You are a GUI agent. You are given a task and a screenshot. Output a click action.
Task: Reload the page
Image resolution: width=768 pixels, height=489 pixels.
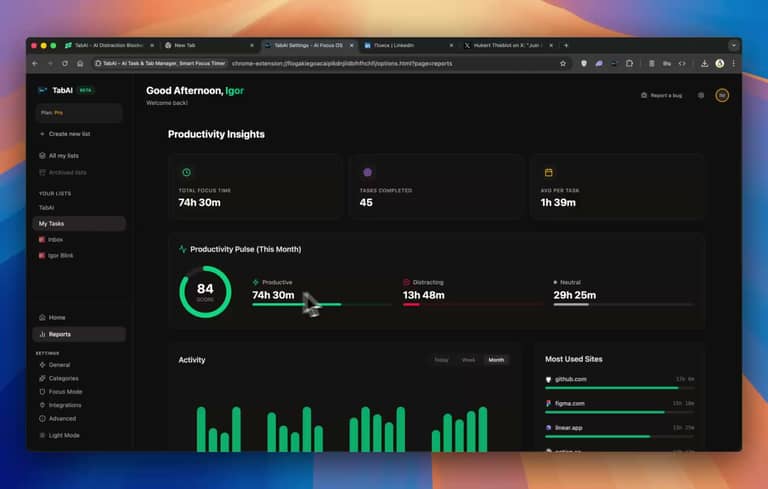(65, 63)
